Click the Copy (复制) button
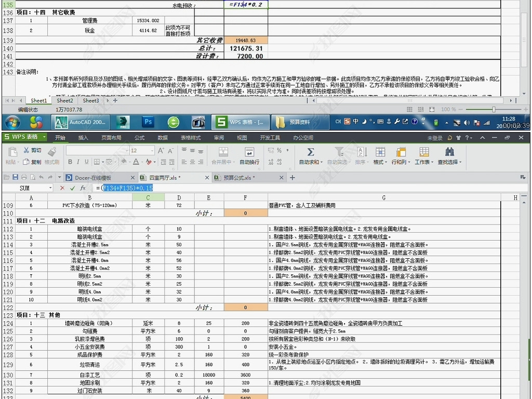532x399 pixels. [x=32, y=162]
